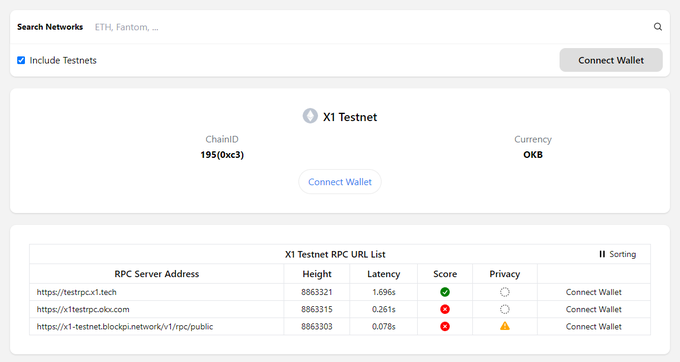The image size is (680, 362).
Task: Click the green check score icon for testrpc.x1.tech
Action: [445, 292]
